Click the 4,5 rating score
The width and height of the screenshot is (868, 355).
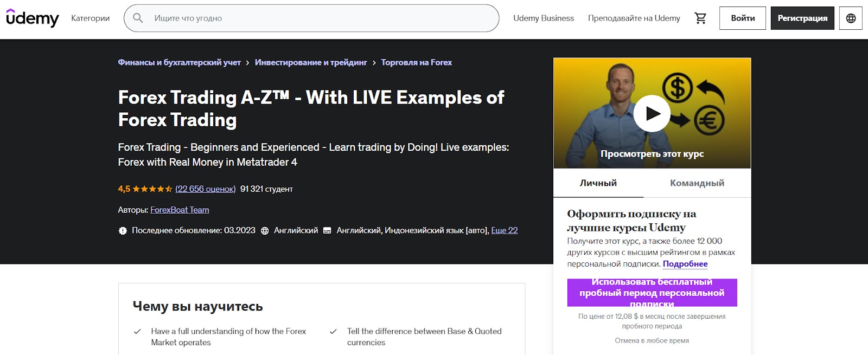[x=124, y=189]
